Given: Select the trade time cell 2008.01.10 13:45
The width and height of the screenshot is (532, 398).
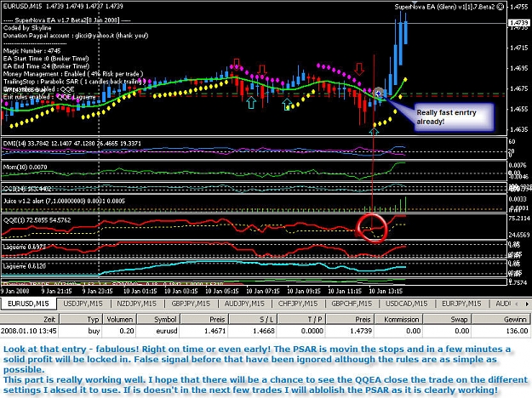Looking at the screenshot, I should pos(29,331).
